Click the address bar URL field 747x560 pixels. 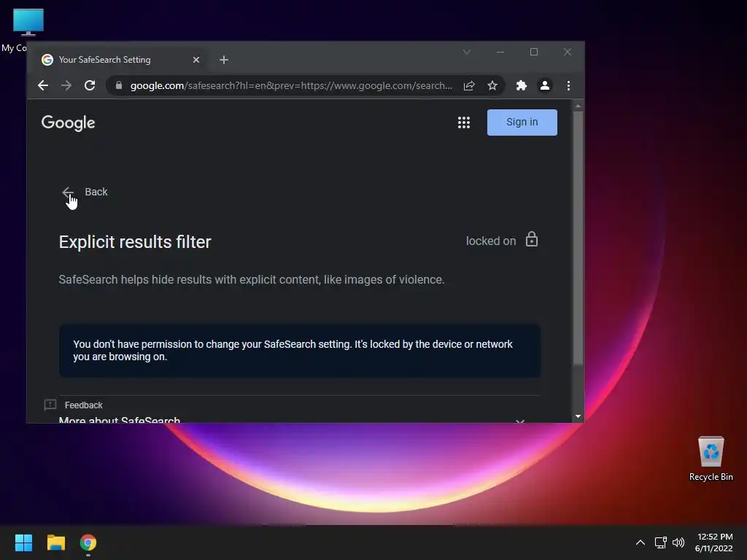[x=291, y=86]
